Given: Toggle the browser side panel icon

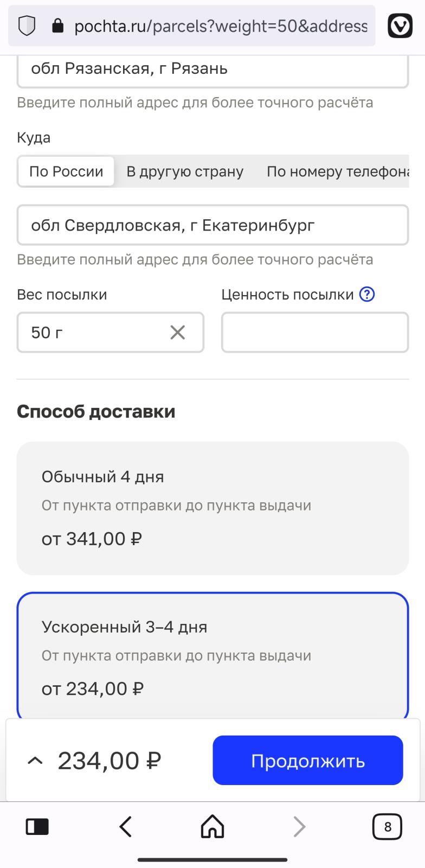Looking at the screenshot, I should [37, 827].
